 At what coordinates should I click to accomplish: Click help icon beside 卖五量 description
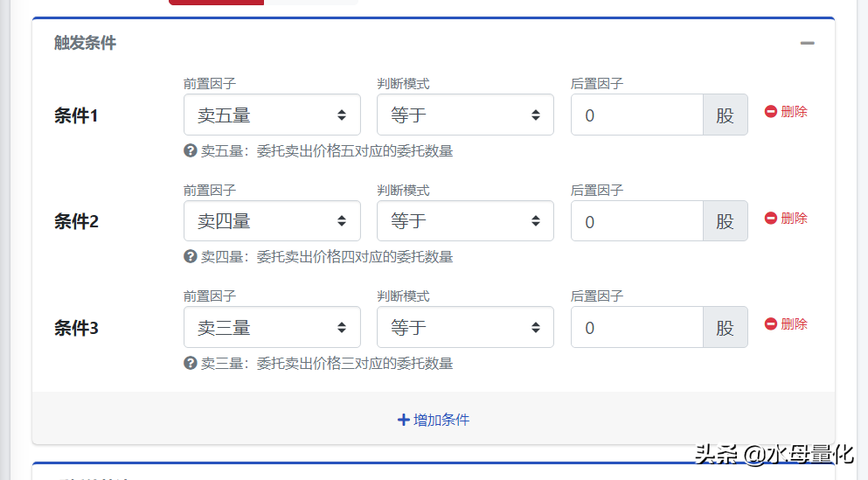click(191, 150)
